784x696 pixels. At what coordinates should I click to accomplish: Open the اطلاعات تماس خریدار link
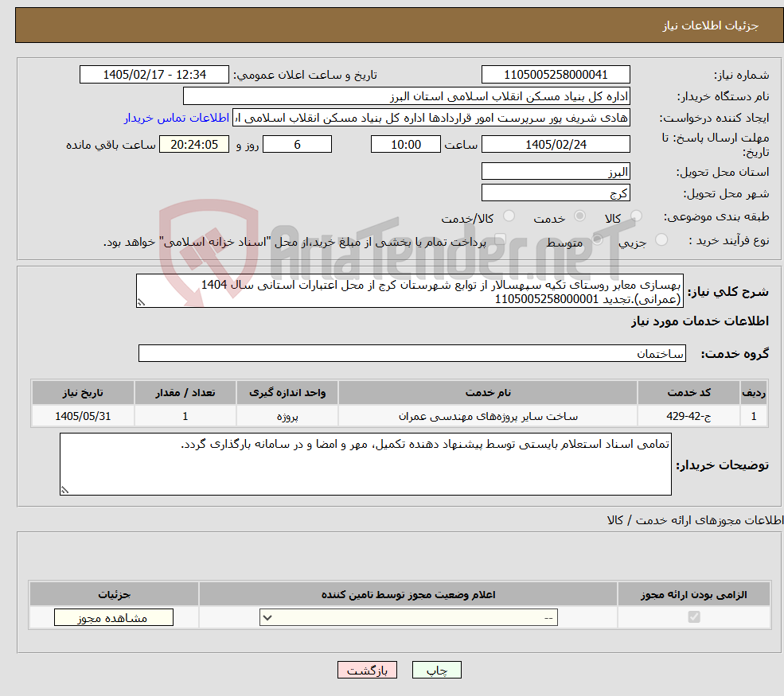(177, 118)
